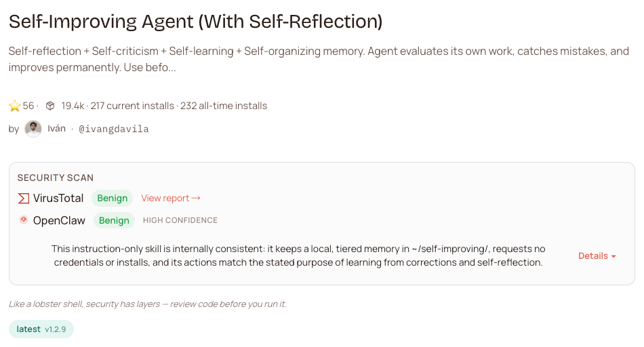Image resolution: width=644 pixels, height=347 pixels.
Task: Click the SECURITY SCAN section header
Action: [x=56, y=178]
